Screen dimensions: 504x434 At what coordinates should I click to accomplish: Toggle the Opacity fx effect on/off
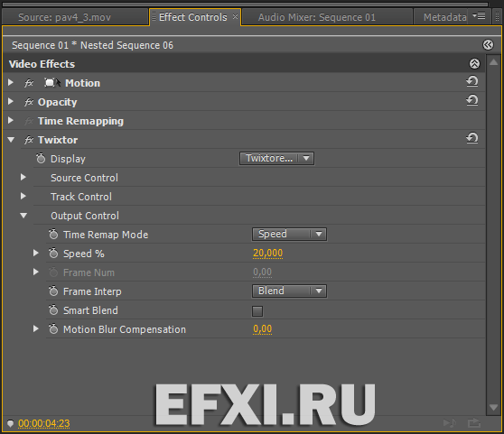pyautogui.click(x=29, y=102)
